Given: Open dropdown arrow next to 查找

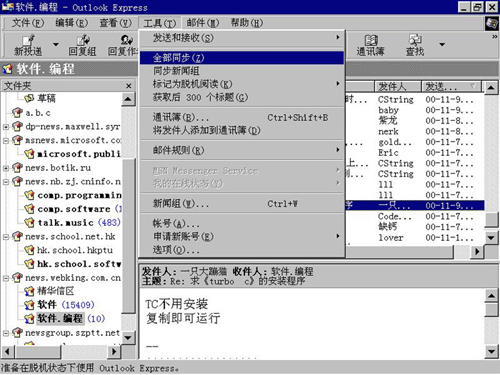Looking at the screenshot, I should (442, 44).
